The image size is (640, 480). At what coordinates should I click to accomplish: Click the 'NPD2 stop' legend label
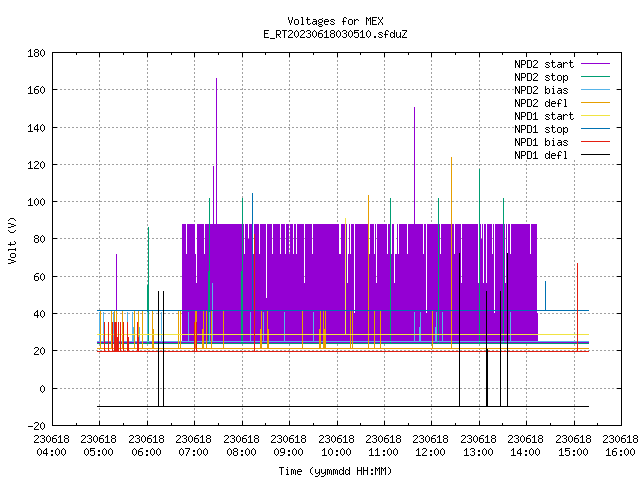point(541,77)
